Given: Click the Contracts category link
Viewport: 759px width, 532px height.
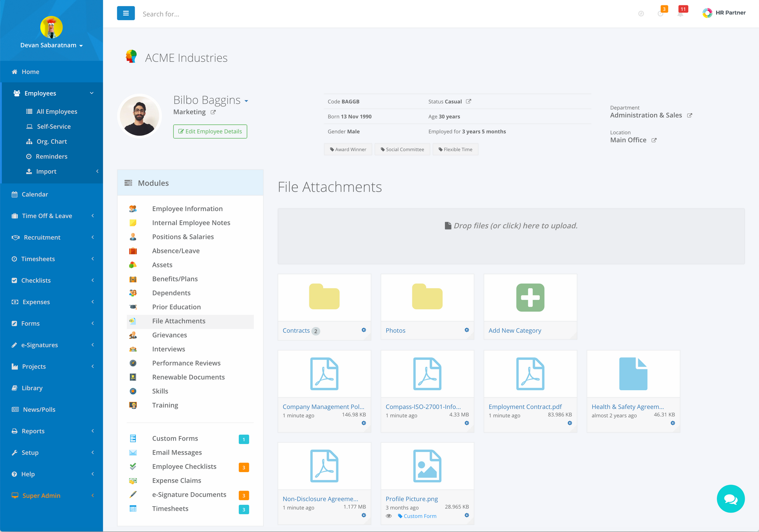Looking at the screenshot, I should point(296,331).
